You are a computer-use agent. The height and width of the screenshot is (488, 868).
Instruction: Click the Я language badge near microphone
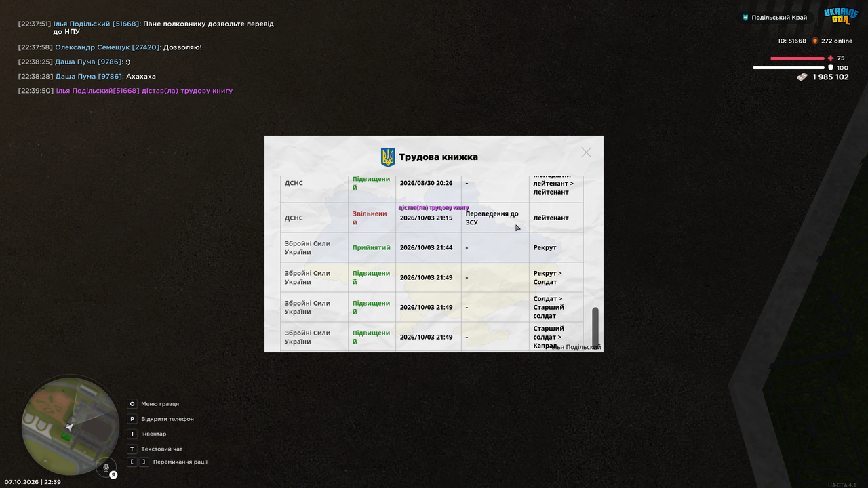114,474
